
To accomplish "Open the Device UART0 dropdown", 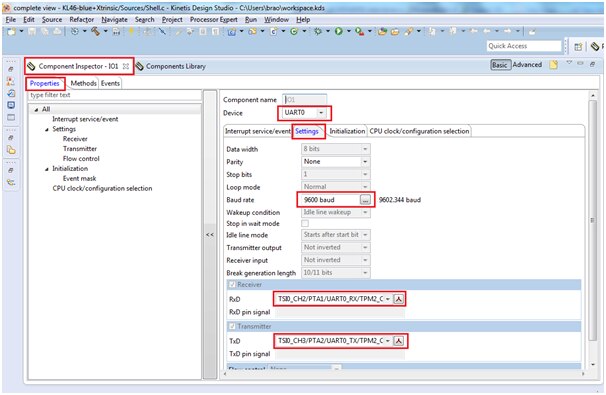I will click(x=321, y=112).
